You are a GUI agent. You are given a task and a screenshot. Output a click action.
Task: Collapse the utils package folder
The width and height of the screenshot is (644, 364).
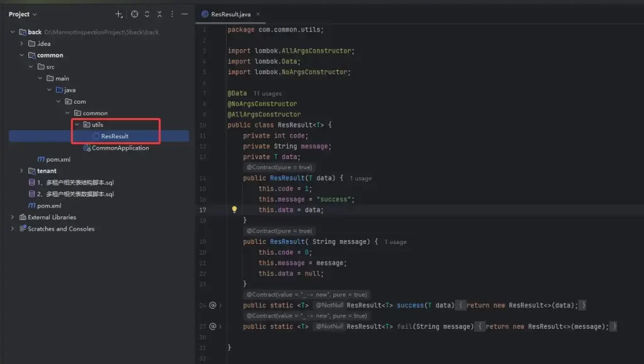[77, 124]
